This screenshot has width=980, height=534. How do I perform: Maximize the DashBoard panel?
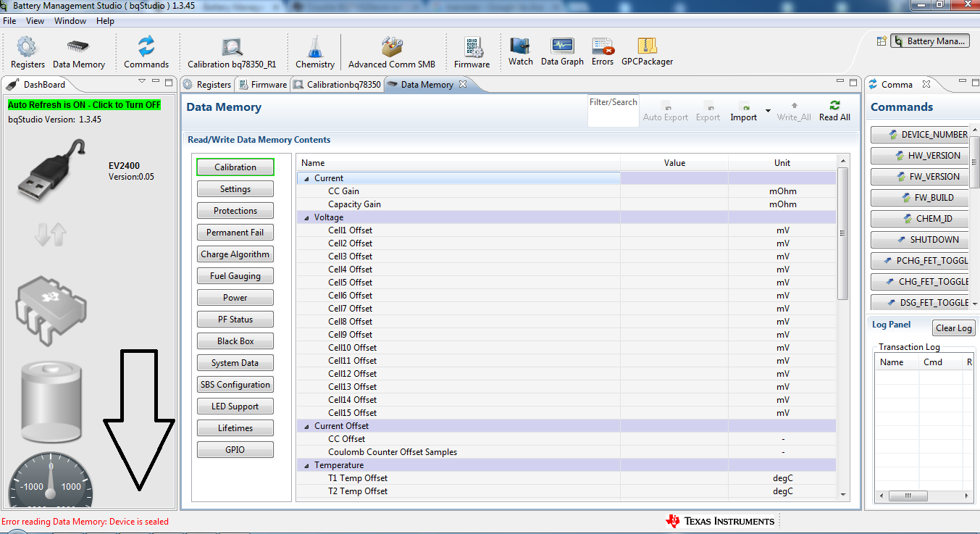click(169, 83)
